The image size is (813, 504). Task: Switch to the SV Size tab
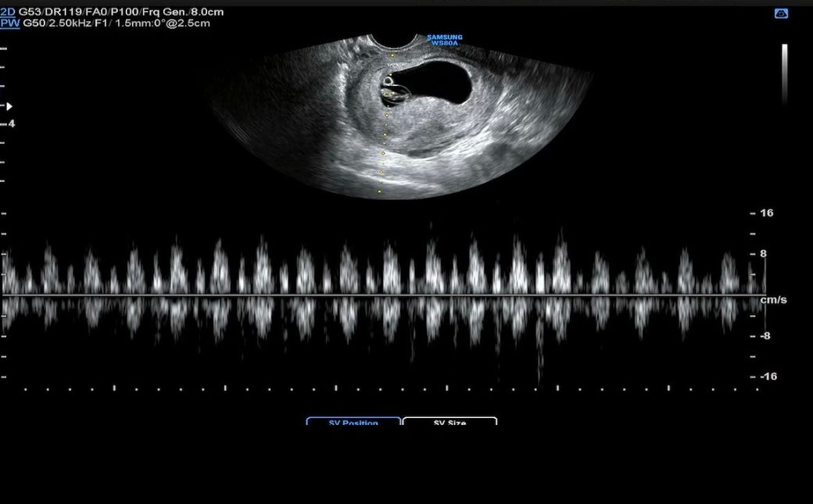click(449, 422)
